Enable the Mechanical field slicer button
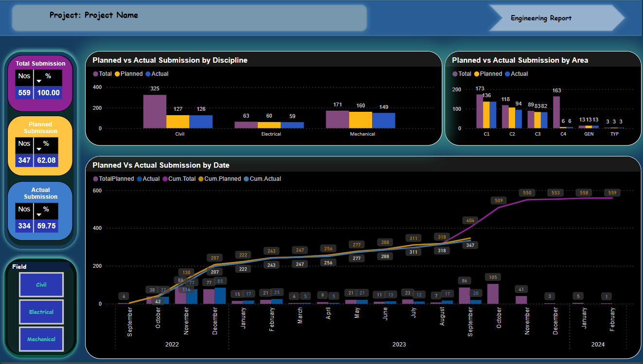 pos(41,339)
